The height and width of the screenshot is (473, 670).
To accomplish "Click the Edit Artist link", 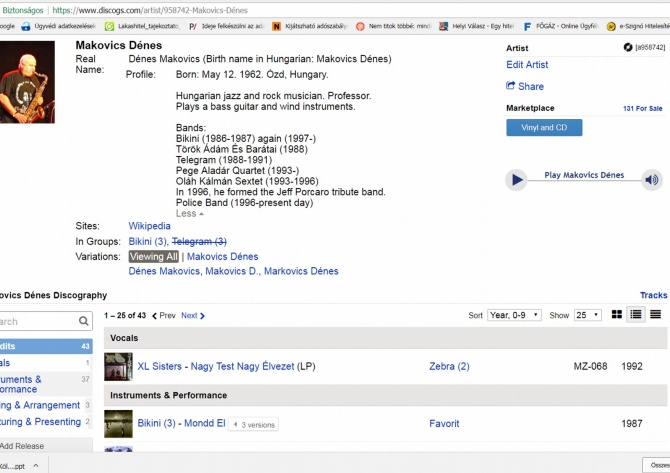I will click(527, 65).
